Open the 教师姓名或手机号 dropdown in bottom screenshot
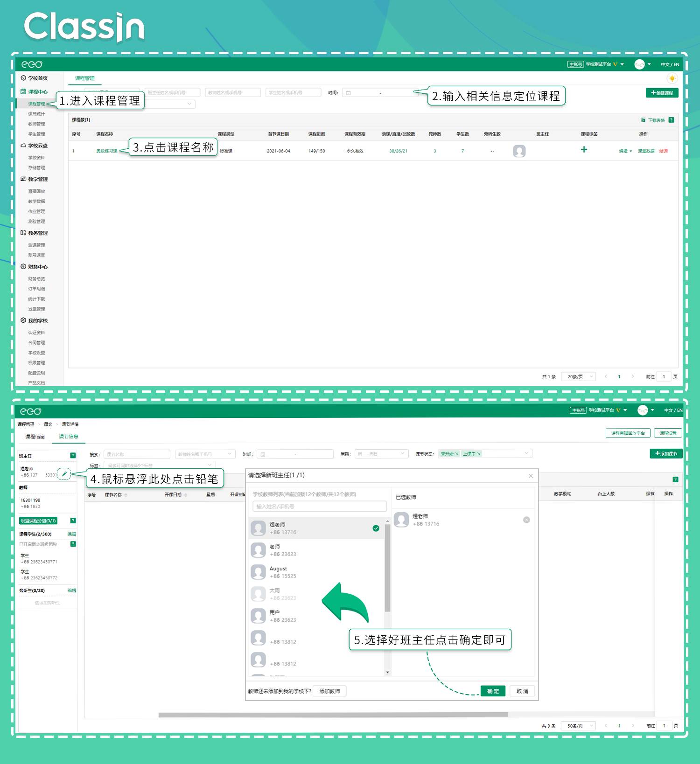This screenshot has width=700, height=764. 205,454
